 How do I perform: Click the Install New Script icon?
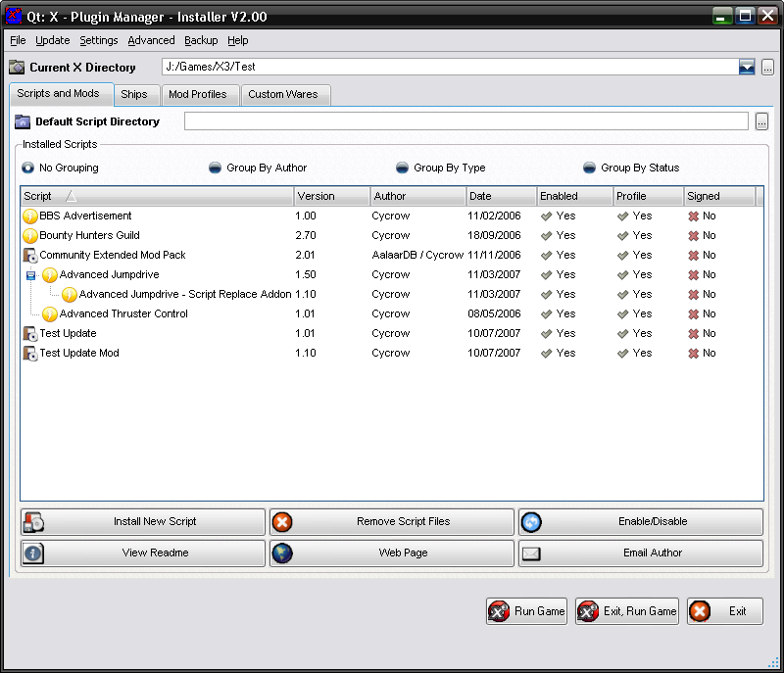tap(33, 521)
